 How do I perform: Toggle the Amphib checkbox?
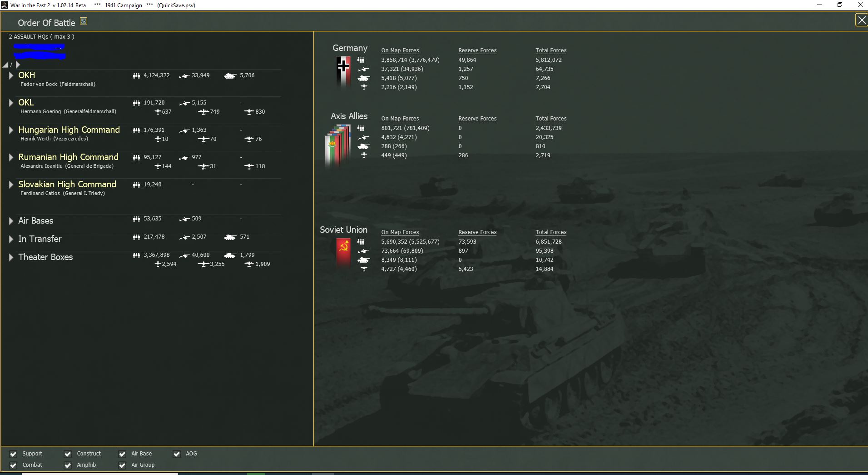(68, 465)
